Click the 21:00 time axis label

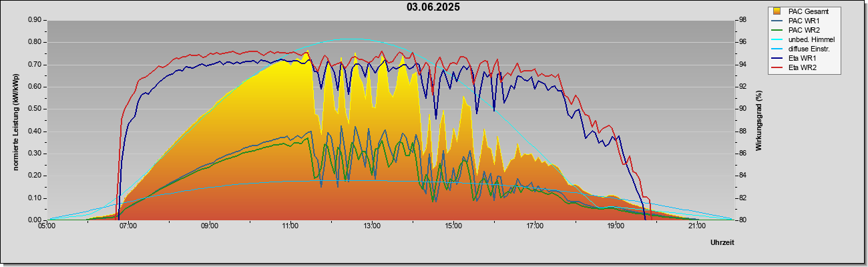pos(696,226)
